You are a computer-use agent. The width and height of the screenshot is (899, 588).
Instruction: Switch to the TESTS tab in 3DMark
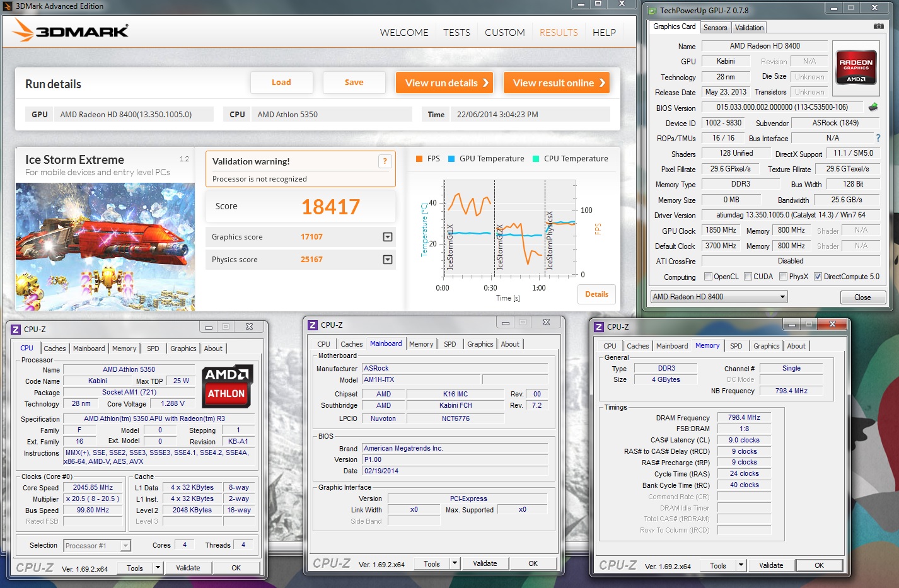[x=456, y=33]
